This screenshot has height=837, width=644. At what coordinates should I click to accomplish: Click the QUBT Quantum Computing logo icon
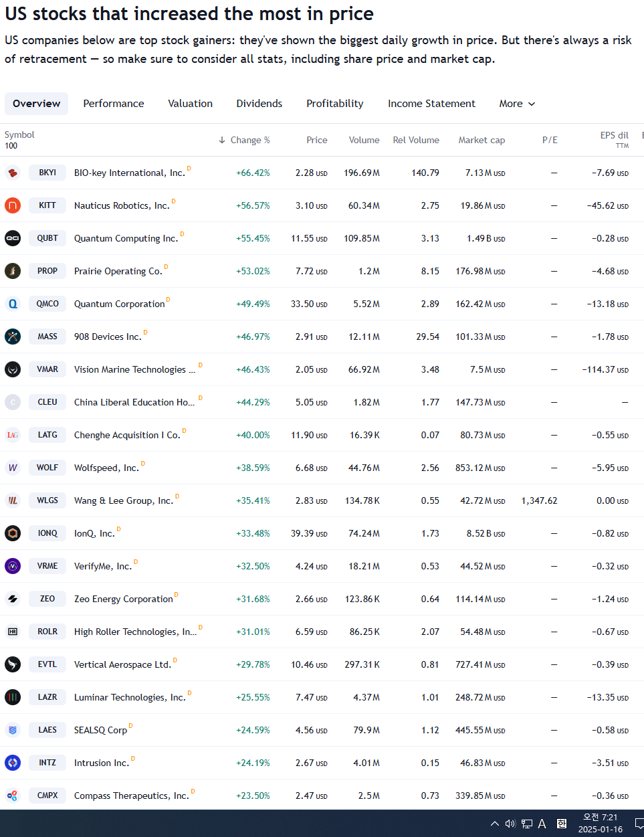pos(13,238)
